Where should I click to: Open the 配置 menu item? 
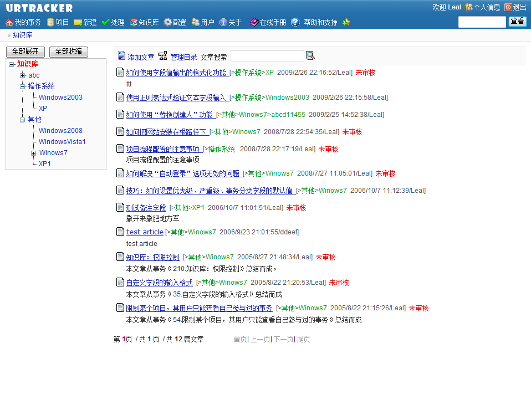click(180, 22)
